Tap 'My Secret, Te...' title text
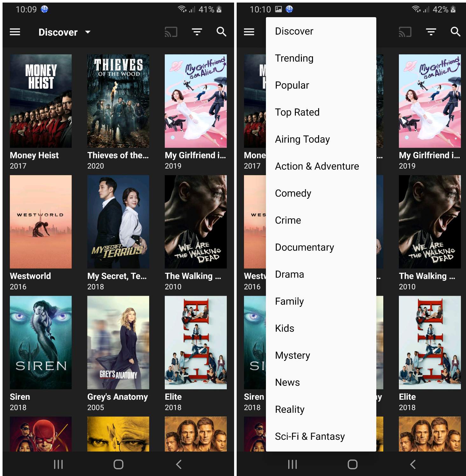The height and width of the screenshot is (476, 466). click(117, 276)
